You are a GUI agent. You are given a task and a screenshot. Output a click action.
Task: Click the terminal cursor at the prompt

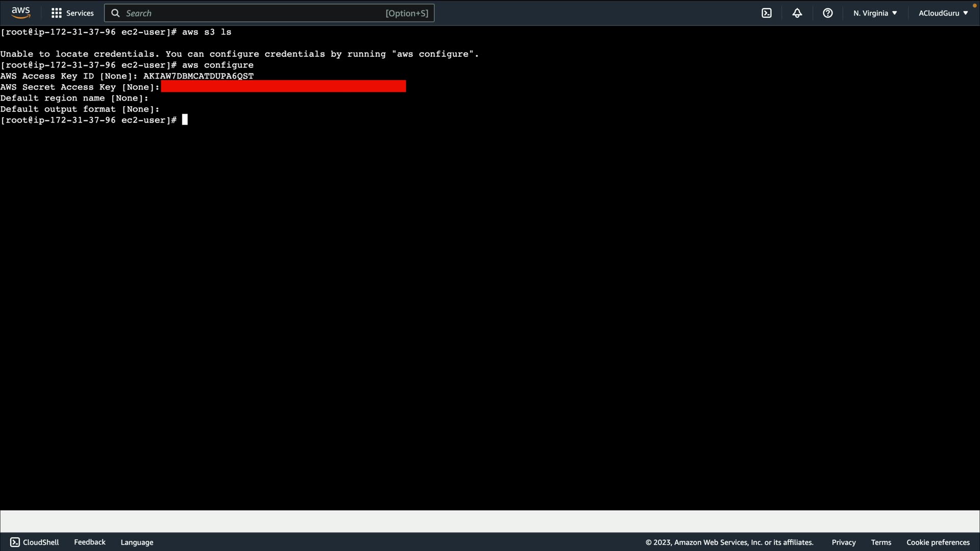(x=185, y=120)
